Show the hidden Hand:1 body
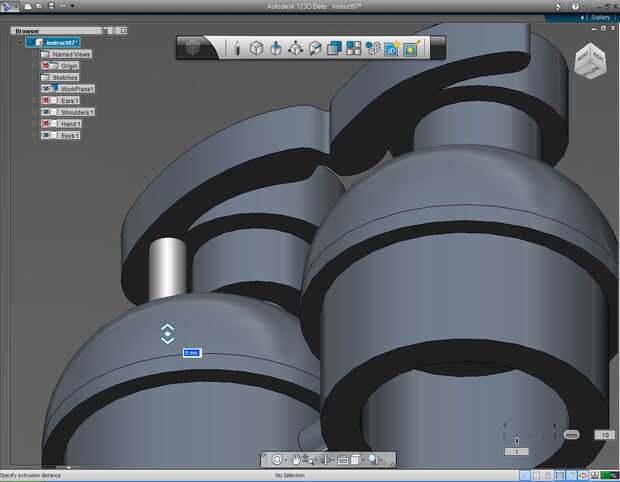 pos(47,123)
